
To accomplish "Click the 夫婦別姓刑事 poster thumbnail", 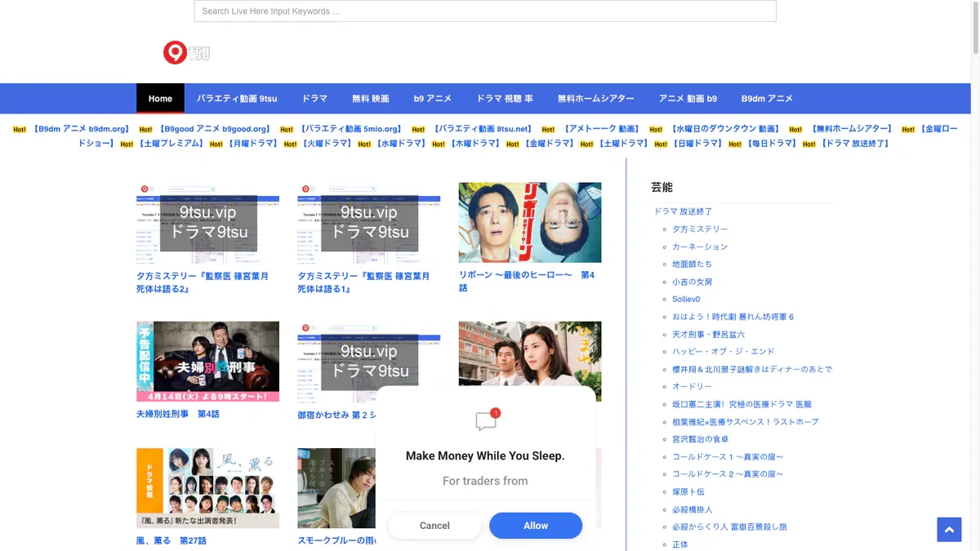I will (x=207, y=361).
